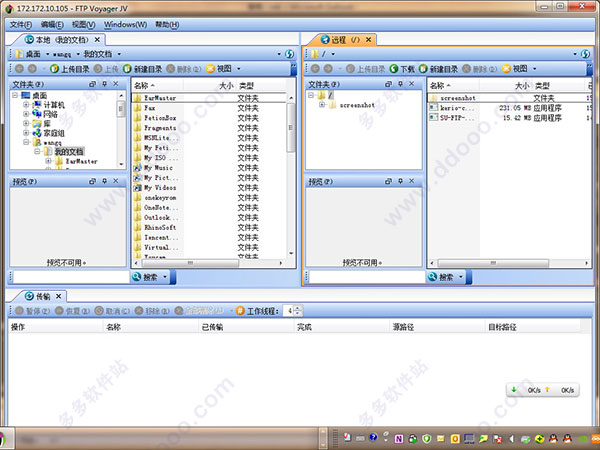The height and width of the screenshot is (450, 600).
Task: Expand the 网络 tree node
Action: [x=26, y=114]
